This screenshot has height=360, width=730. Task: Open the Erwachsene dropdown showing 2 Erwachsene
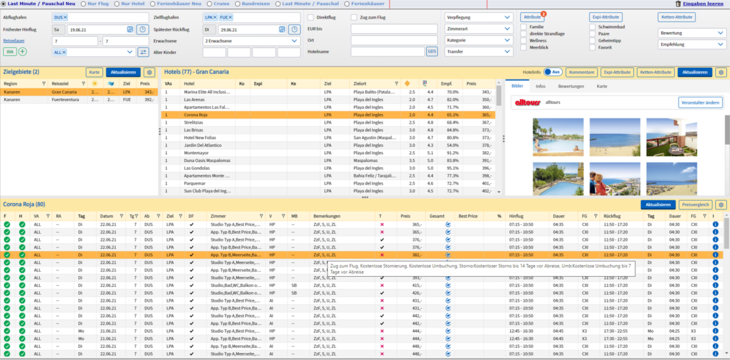(251, 41)
